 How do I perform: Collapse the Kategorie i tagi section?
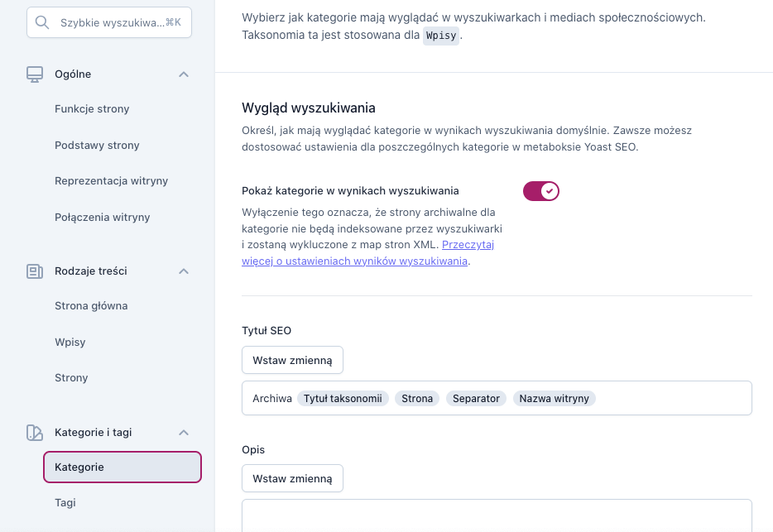(184, 432)
